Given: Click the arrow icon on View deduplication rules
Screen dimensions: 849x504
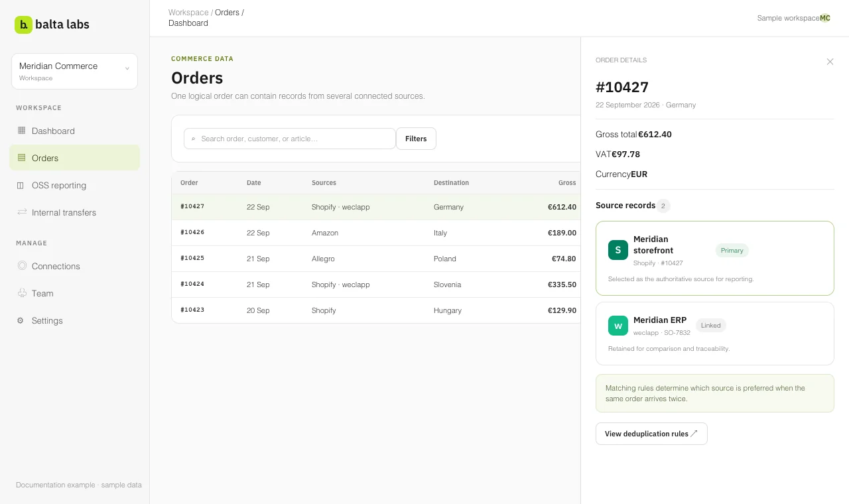Looking at the screenshot, I should click(x=694, y=434).
